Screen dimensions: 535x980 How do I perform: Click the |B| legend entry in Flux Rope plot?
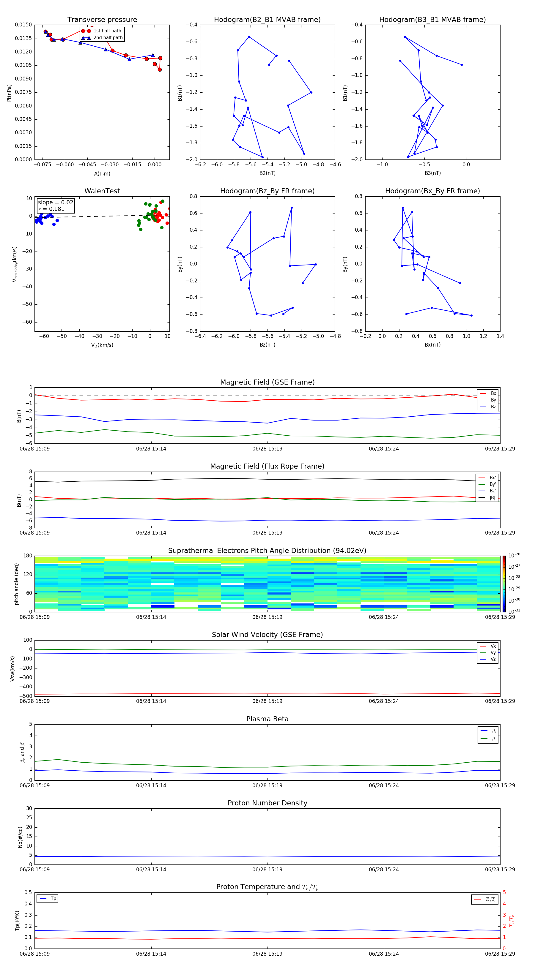(487, 498)
